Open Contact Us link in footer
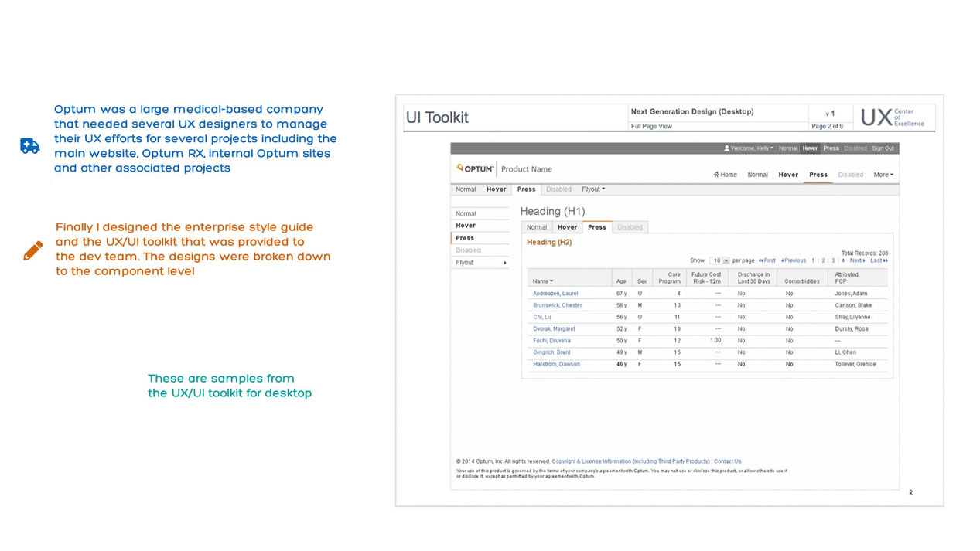The height and width of the screenshot is (551, 980). [727, 461]
